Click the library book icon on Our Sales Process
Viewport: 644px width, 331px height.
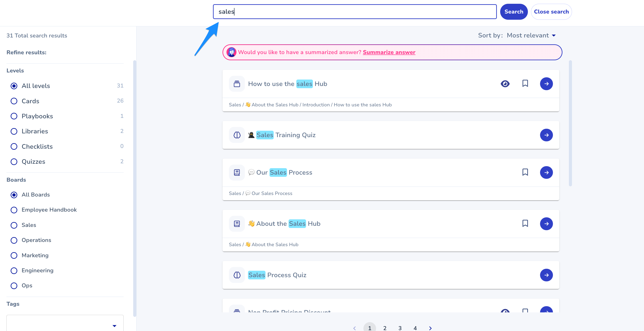[237, 173]
